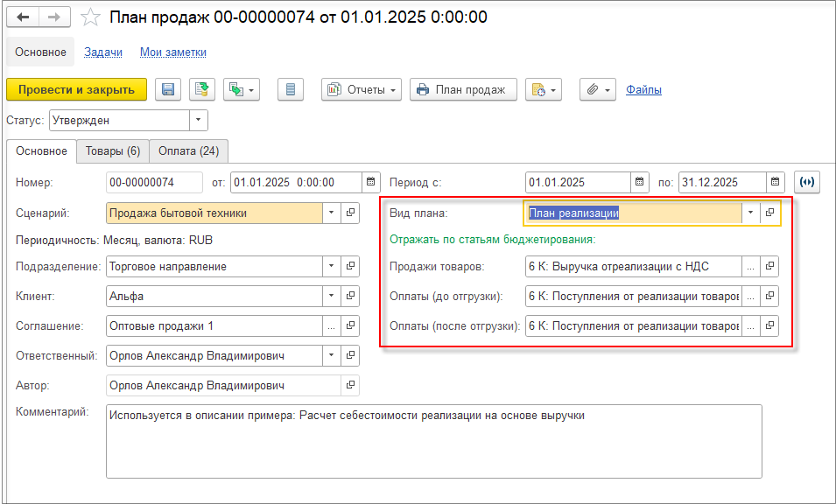Open calendar for the document date
This screenshot has width=836, height=504.
coord(370,182)
